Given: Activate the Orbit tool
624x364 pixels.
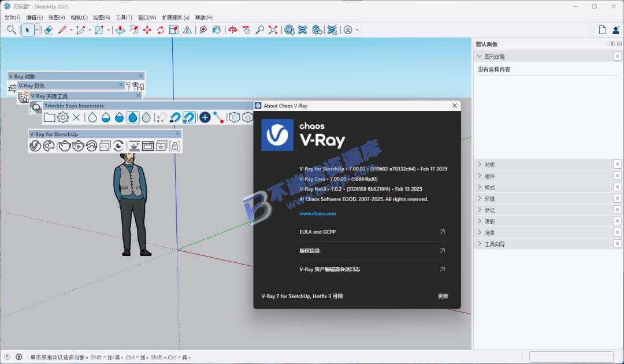Looking at the screenshot, I should coord(233,30).
